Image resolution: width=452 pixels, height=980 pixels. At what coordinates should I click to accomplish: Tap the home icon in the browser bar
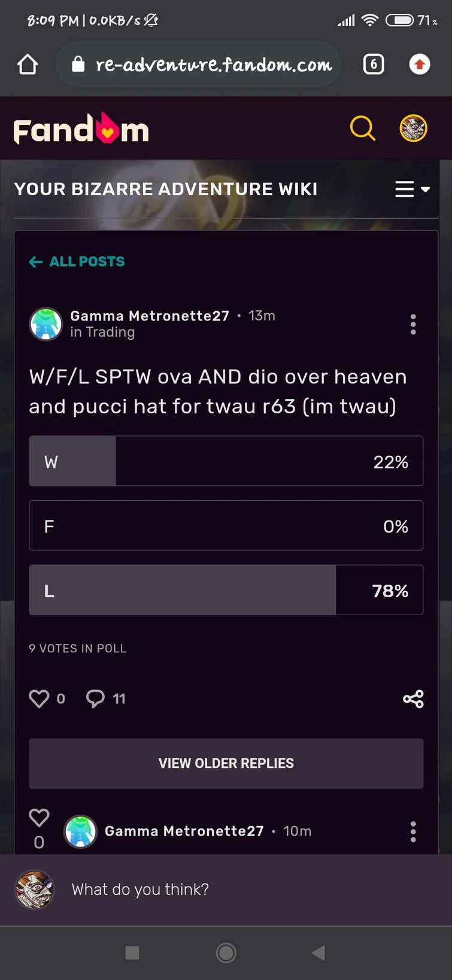[x=27, y=63]
